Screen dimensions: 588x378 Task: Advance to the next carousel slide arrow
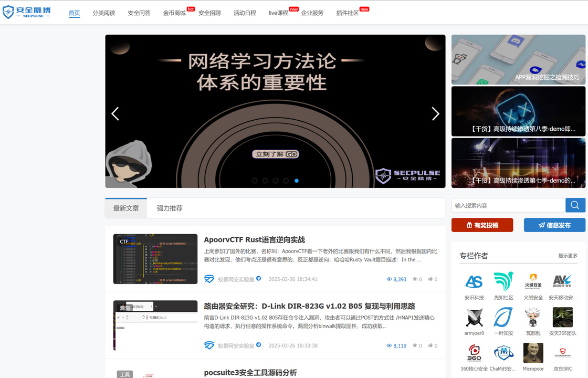click(435, 113)
